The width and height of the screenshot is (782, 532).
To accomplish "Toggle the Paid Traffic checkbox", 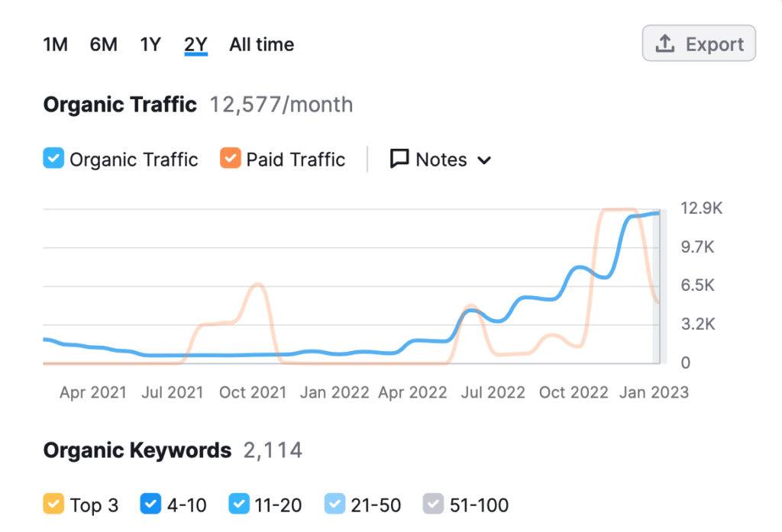I will [x=230, y=160].
